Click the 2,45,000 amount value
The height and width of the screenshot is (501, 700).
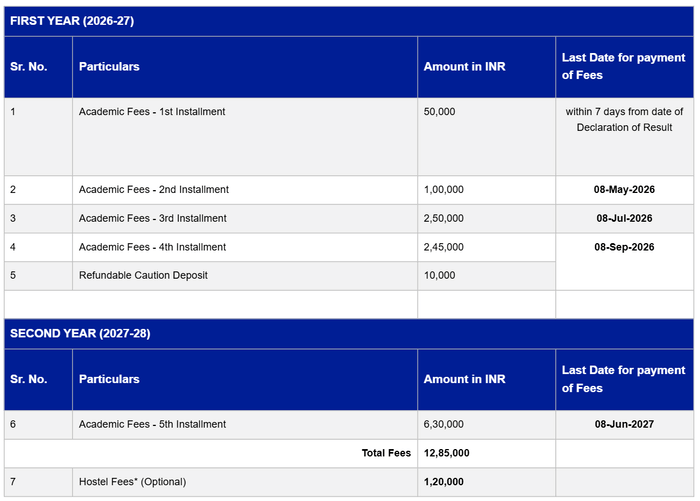[x=444, y=247]
